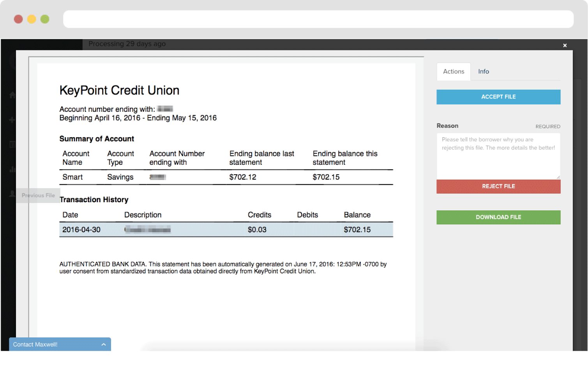Image resolution: width=588 pixels, height=383 pixels.
Task: Click the browser address bar
Action: (318, 19)
